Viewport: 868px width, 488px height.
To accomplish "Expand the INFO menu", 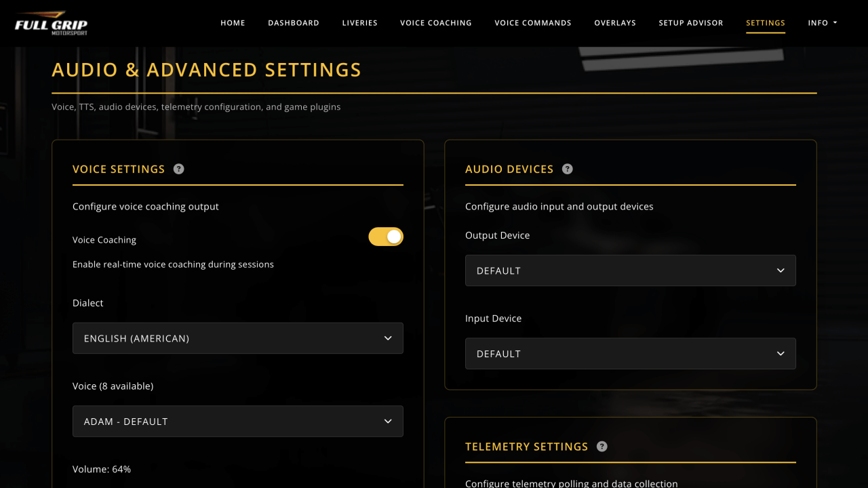I will click(822, 22).
